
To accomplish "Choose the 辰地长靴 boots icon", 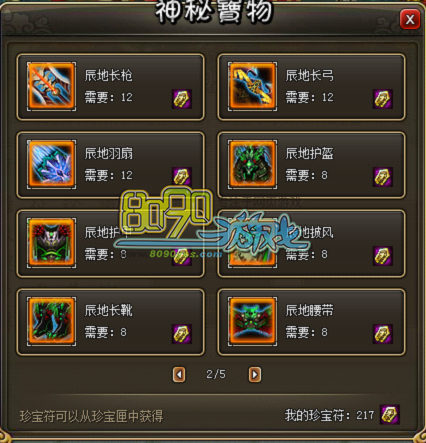I will 51,321.
